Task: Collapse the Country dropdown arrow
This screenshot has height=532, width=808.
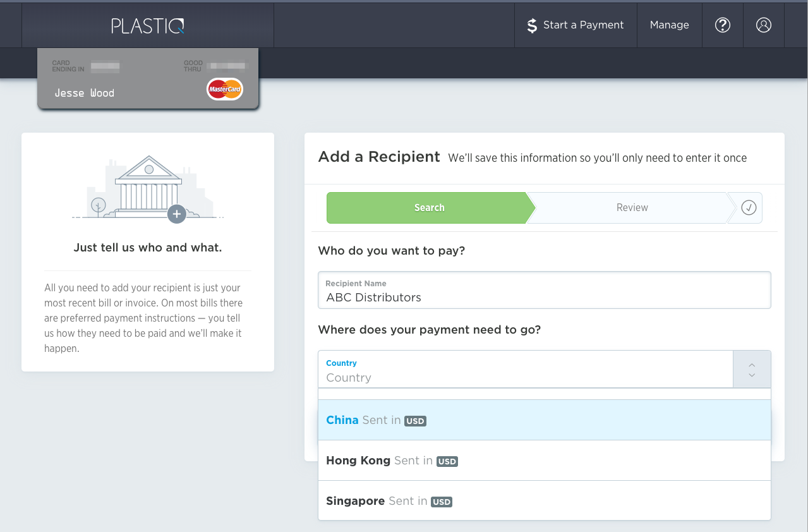Action: tap(752, 370)
